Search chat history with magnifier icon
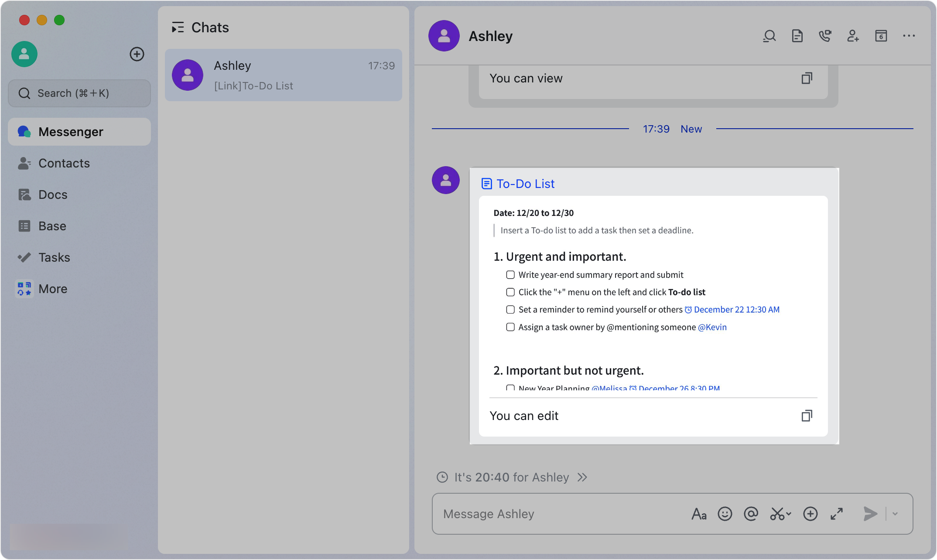This screenshot has height=560, width=937. [769, 36]
